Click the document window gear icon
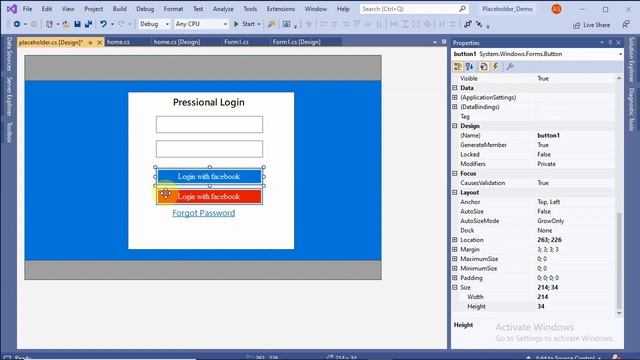This screenshot has width=640, height=360. coord(444,42)
